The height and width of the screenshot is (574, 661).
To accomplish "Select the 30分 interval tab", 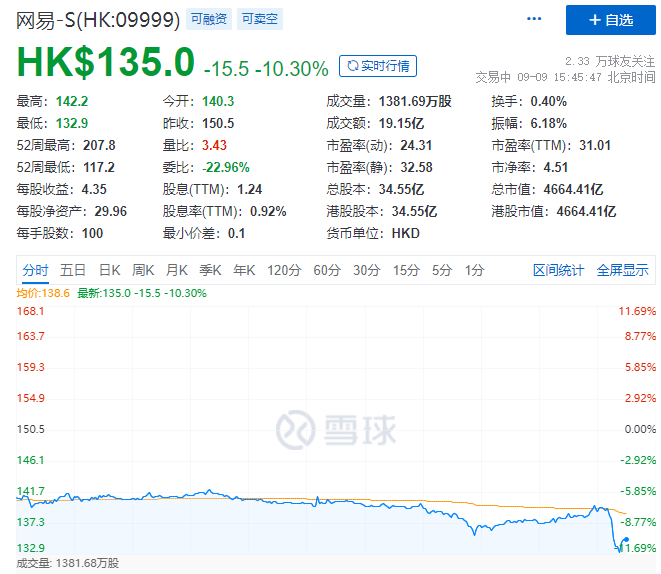I will (366, 270).
